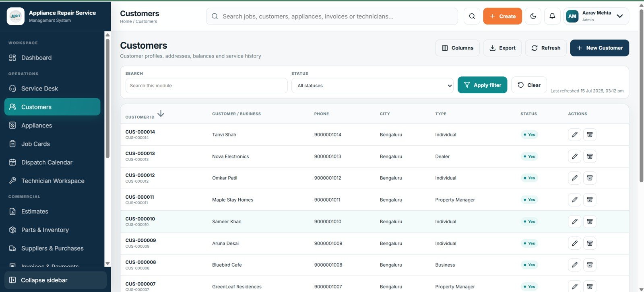
Task: Click Yes status badge for Tanvi Shah
Action: point(529,135)
